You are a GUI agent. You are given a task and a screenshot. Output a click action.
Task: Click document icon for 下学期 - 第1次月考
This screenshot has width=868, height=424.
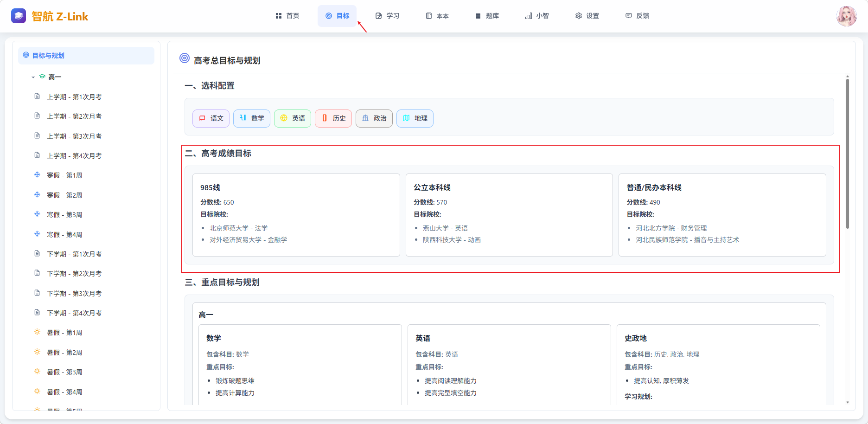pyautogui.click(x=37, y=254)
